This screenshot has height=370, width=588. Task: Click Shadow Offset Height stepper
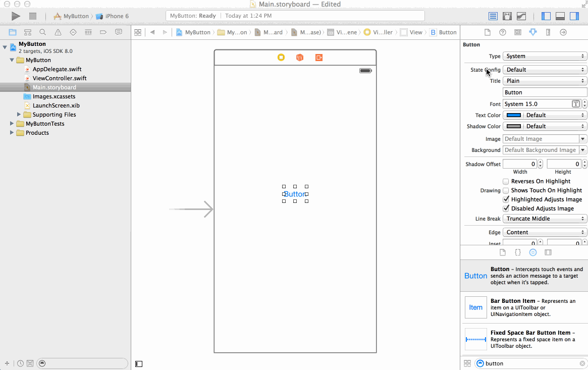coord(584,164)
